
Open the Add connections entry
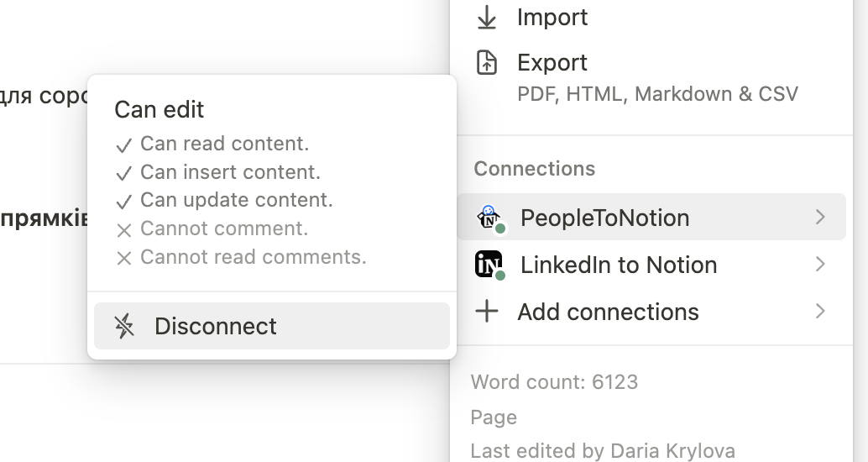[x=651, y=312]
